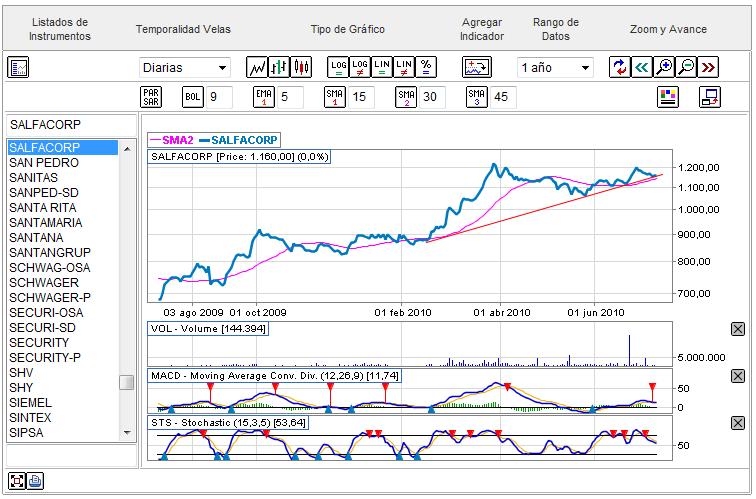Click the red double-right advance icon
Viewport: 756px width, 499px height.
pyautogui.click(x=708, y=67)
